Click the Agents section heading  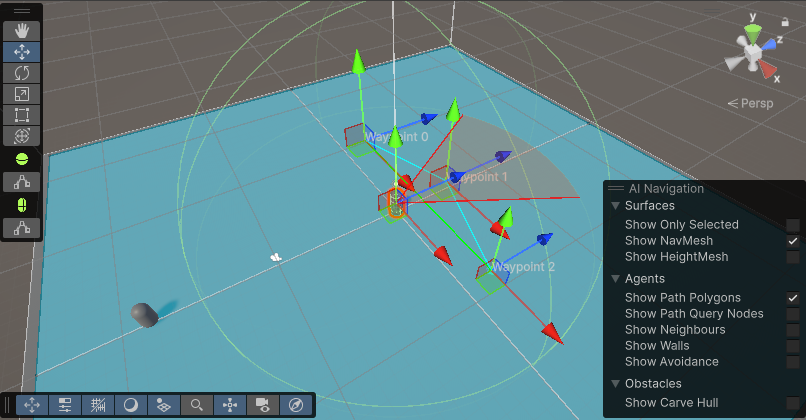point(645,279)
